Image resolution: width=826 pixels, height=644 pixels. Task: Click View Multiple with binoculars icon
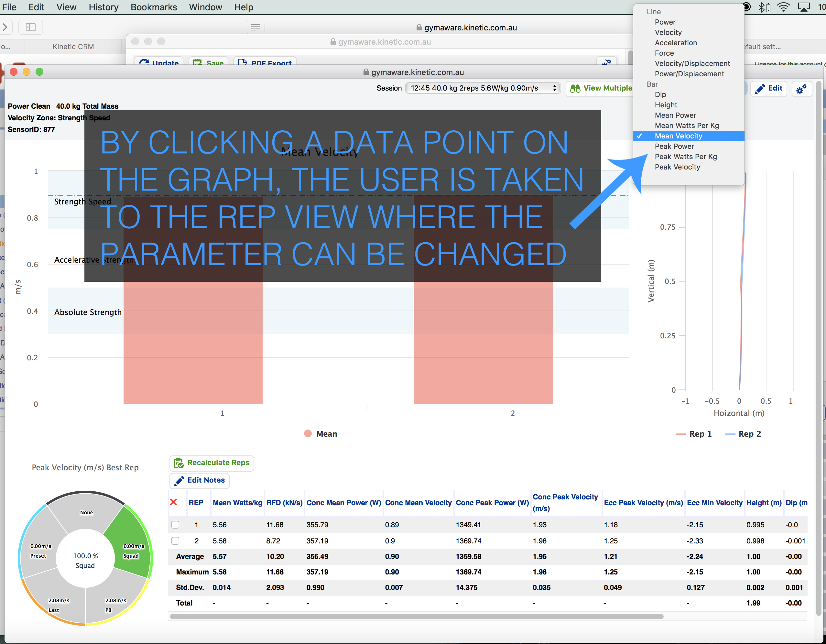pyautogui.click(x=601, y=89)
